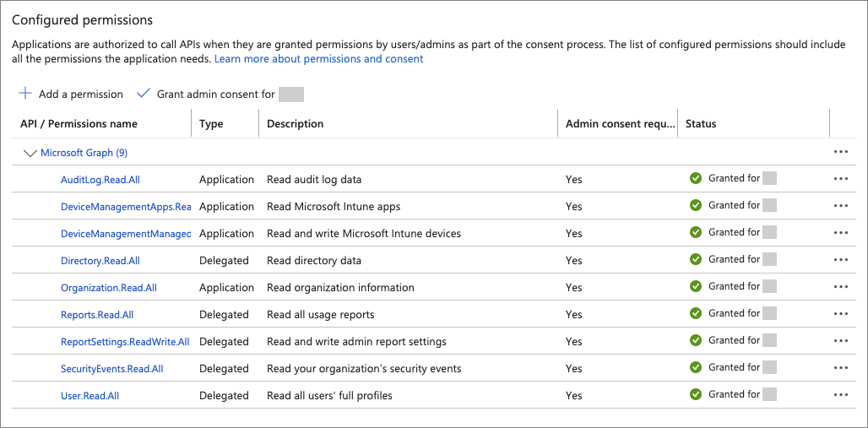Click Add a permission button text
The width and height of the screenshot is (868, 428).
click(x=81, y=95)
